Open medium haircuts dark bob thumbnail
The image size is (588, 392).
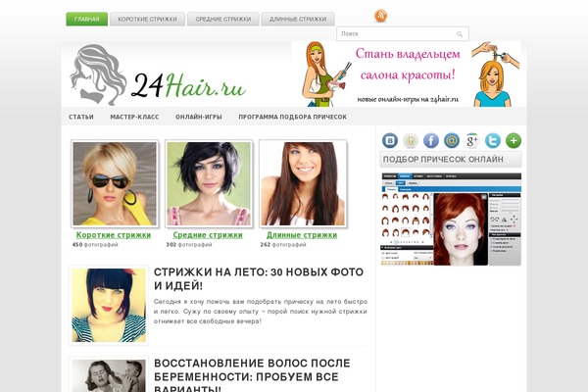(x=209, y=183)
